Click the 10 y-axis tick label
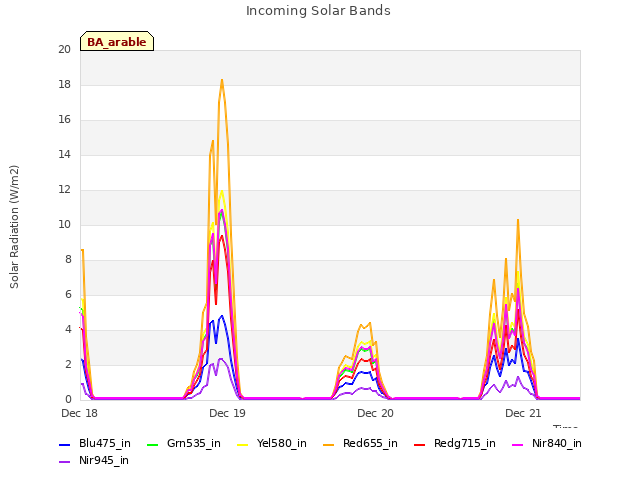 click(64, 224)
